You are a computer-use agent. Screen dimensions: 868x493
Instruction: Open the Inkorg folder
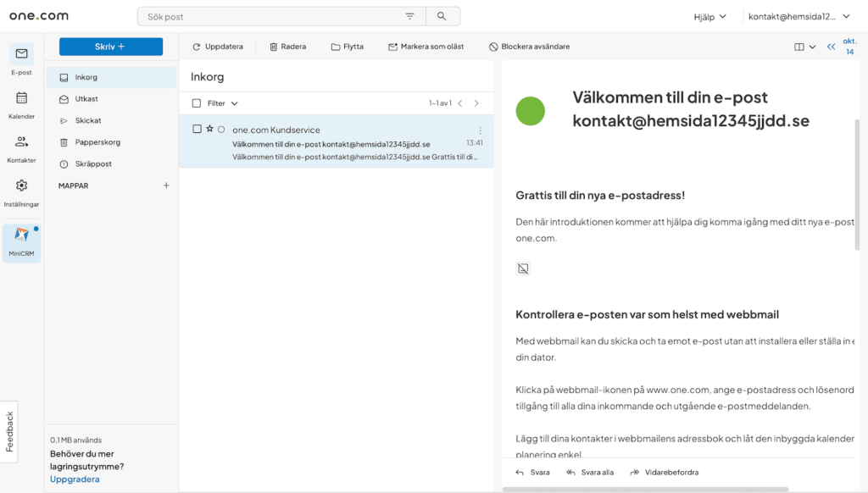(111, 77)
